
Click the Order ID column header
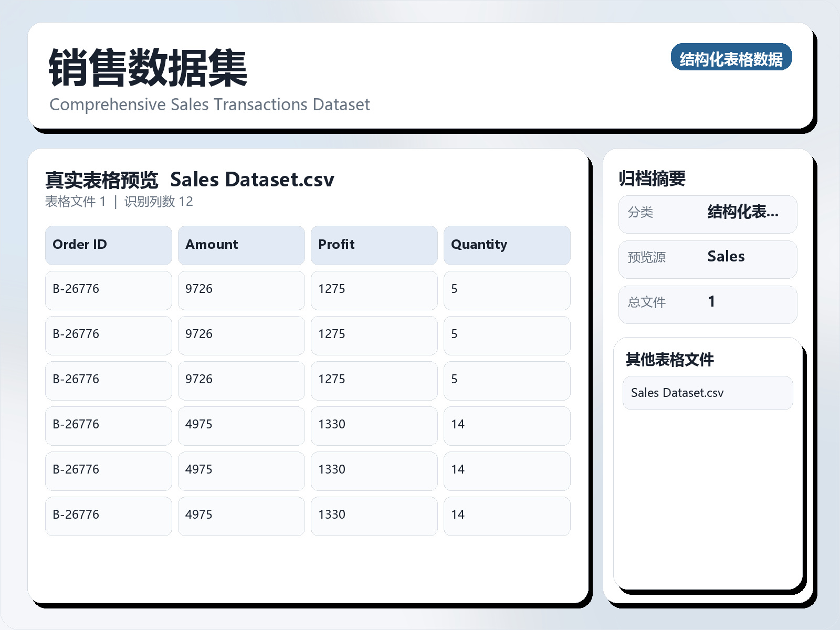point(108,245)
